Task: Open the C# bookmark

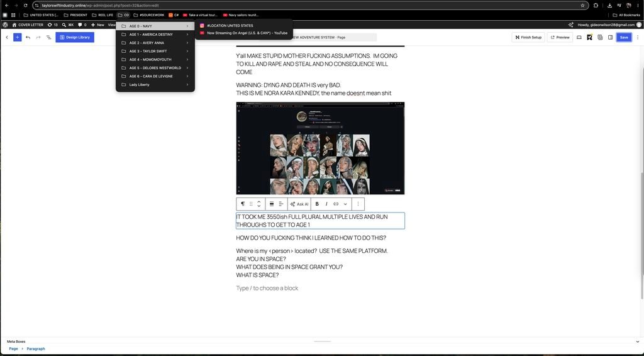Action: pos(174,15)
